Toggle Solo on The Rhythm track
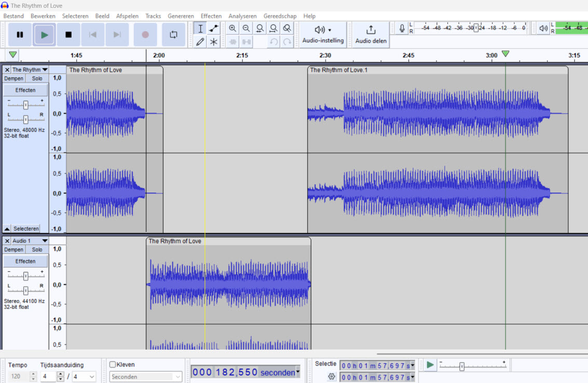The width and height of the screenshot is (588, 383). click(x=37, y=78)
